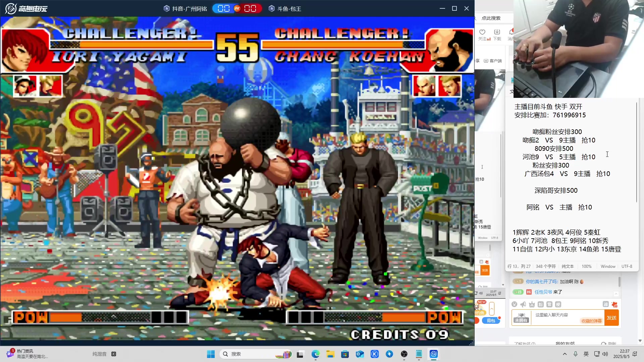Click the 下载 download icon
The width and height of the screenshot is (644, 362).
[497, 32]
